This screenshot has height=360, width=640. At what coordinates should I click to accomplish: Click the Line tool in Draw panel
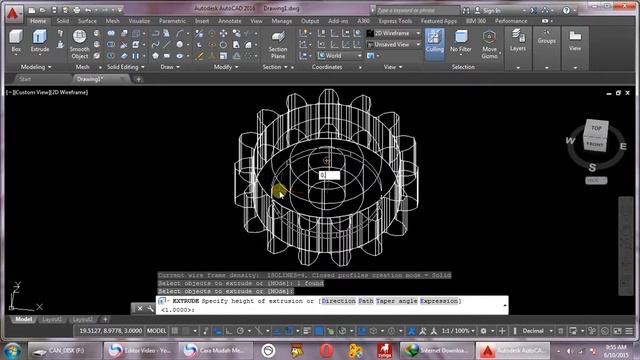tap(167, 44)
